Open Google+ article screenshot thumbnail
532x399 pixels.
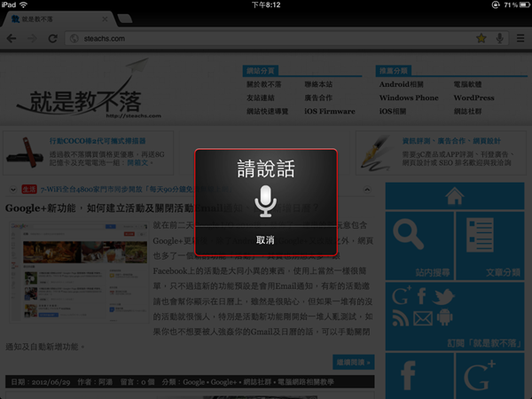(79, 272)
